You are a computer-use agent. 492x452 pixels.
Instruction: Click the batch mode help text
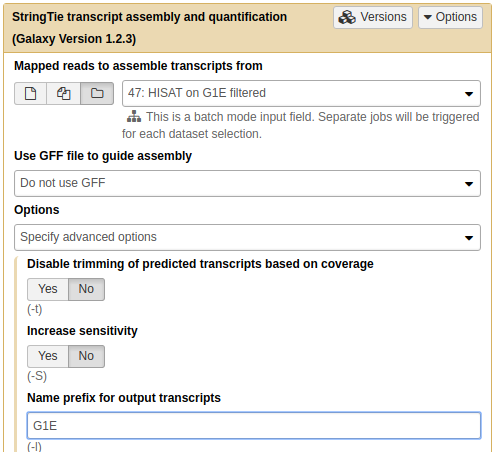coord(301,125)
